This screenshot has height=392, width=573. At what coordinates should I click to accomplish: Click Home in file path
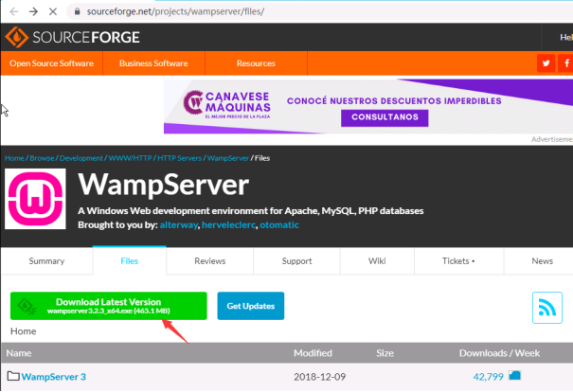(24, 331)
